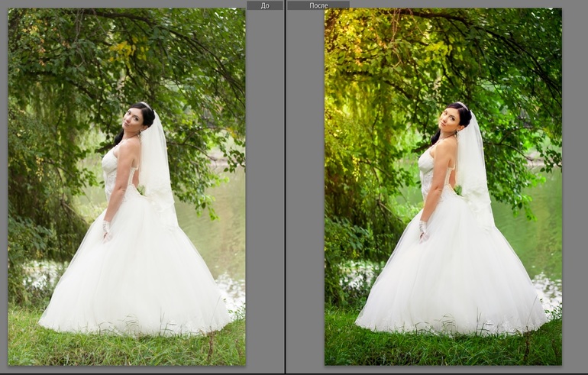The image size is (588, 375).
Task: Click the small flower at the bride's waist in After
Action: 459,189
